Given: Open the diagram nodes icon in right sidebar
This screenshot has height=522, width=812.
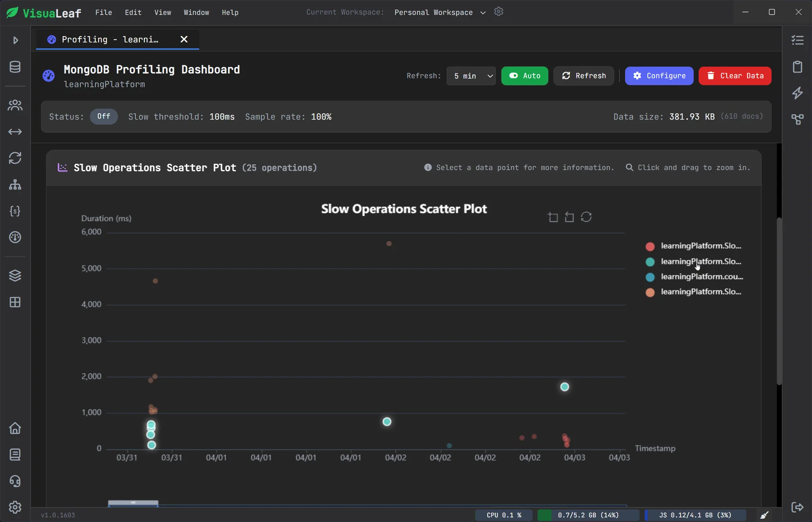Looking at the screenshot, I should point(798,119).
